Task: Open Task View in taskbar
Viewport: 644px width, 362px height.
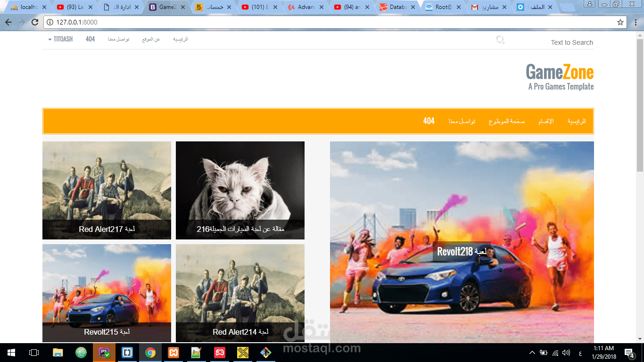Action: (x=34, y=352)
